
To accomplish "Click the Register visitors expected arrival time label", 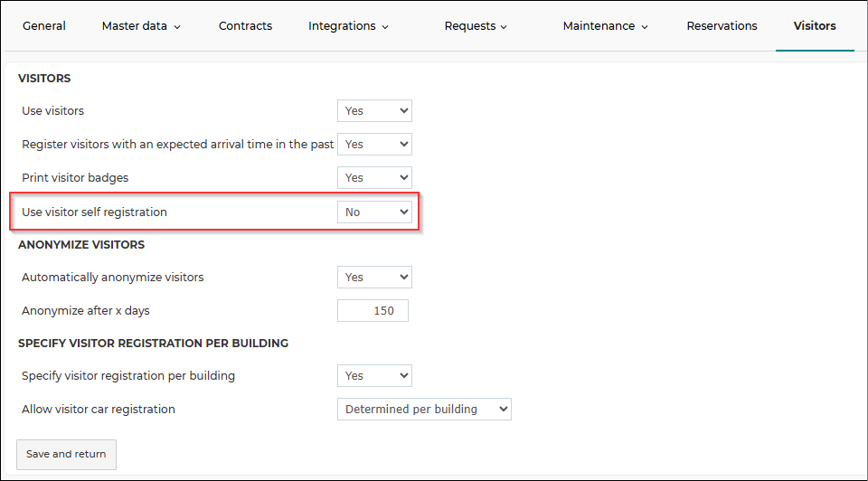I will click(x=178, y=145).
